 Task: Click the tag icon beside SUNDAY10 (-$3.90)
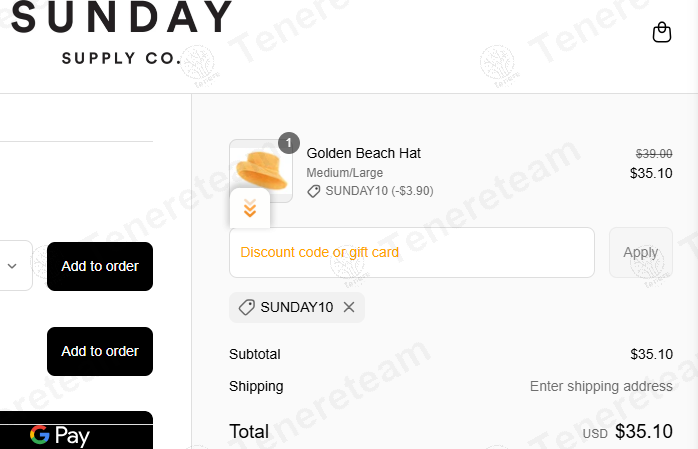click(x=314, y=191)
